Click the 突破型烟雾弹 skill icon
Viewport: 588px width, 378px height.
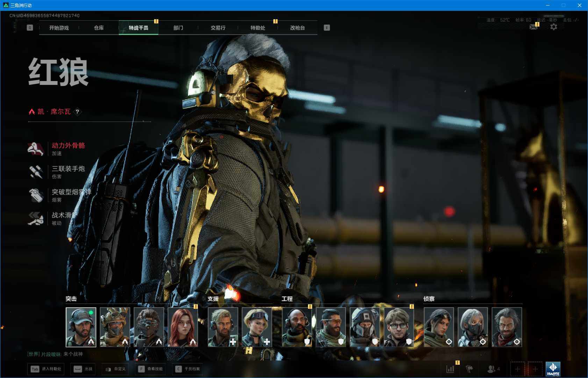[35, 195]
